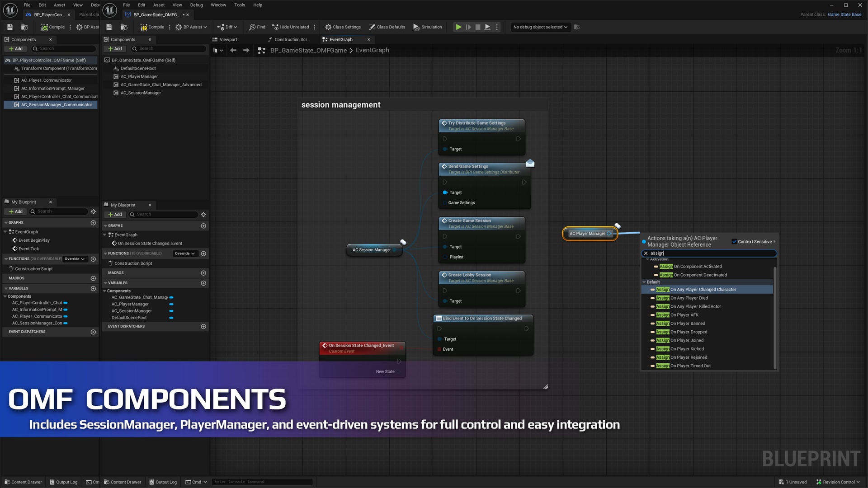868x488 pixels.
Task: Collapse the Default category in actions list
Action: 644,282
